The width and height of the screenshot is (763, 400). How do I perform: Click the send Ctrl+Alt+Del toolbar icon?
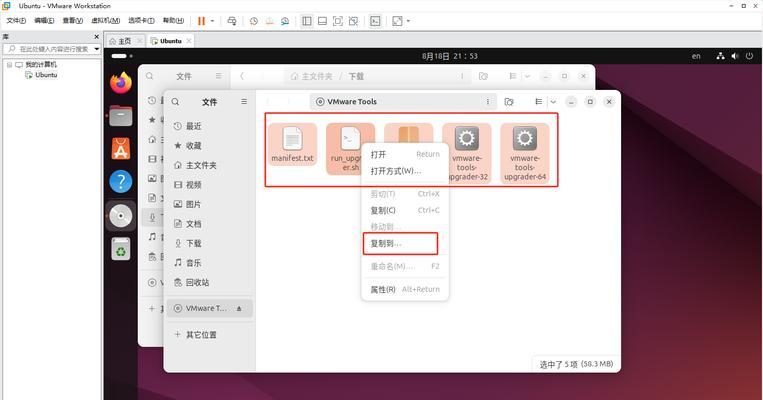[232, 21]
